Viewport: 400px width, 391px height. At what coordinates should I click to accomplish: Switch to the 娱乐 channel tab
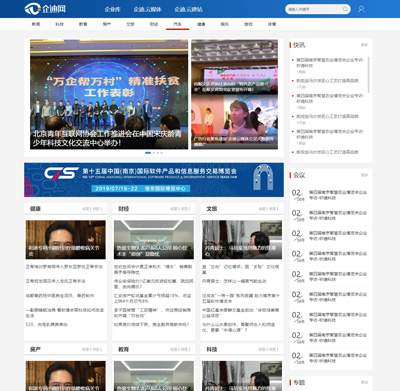(225, 24)
